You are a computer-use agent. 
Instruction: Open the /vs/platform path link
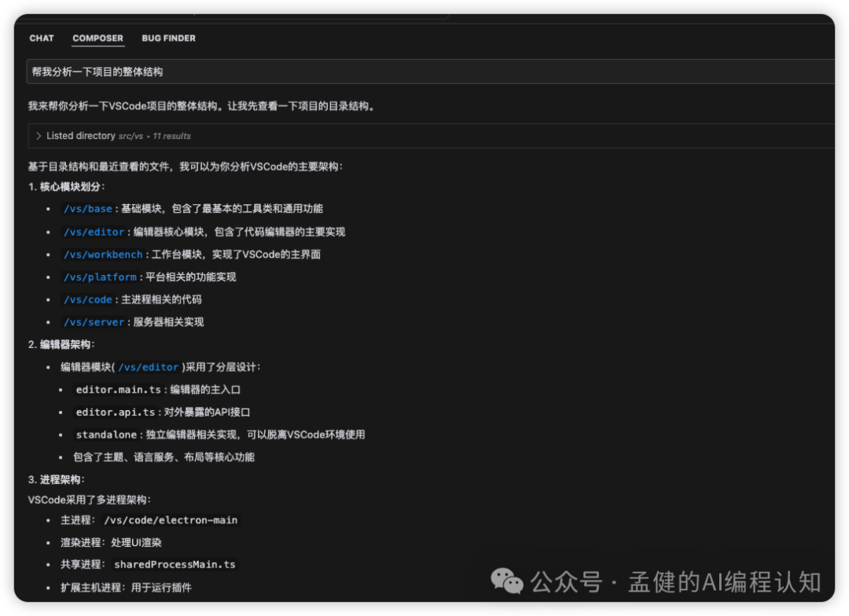100,277
